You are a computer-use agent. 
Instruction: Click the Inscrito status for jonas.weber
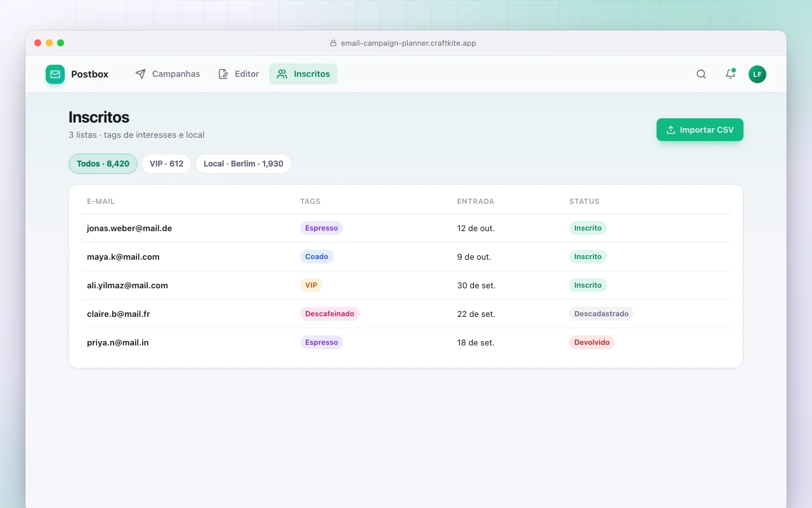click(588, 228)
